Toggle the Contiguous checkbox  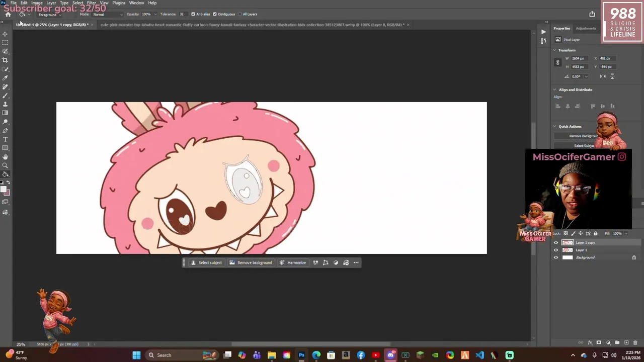click(x=215, y=14)
